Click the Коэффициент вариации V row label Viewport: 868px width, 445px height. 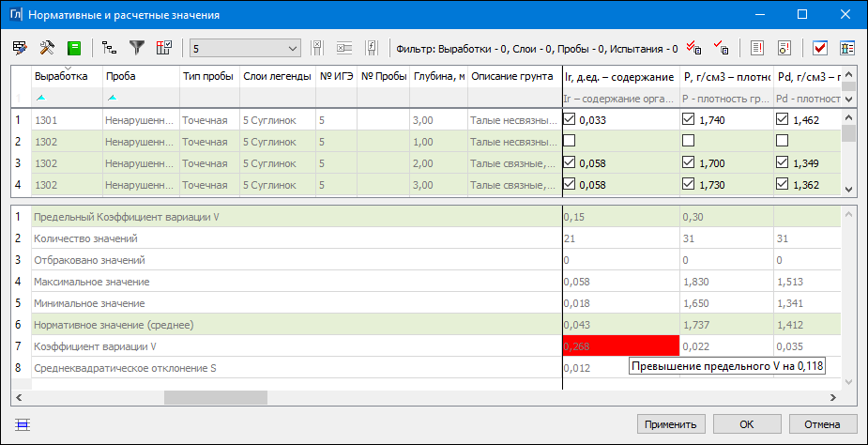coord(95,347)
